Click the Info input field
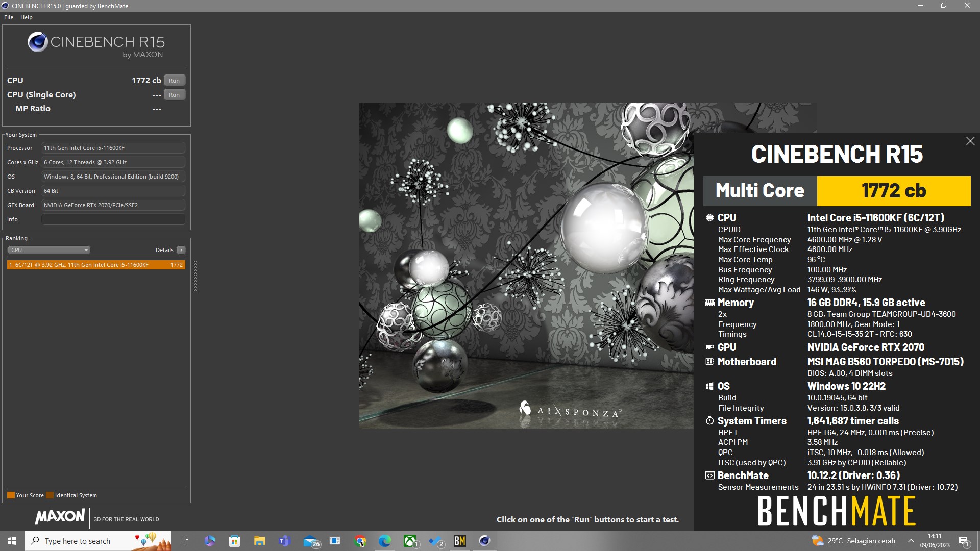 click(x=113, y=219)
